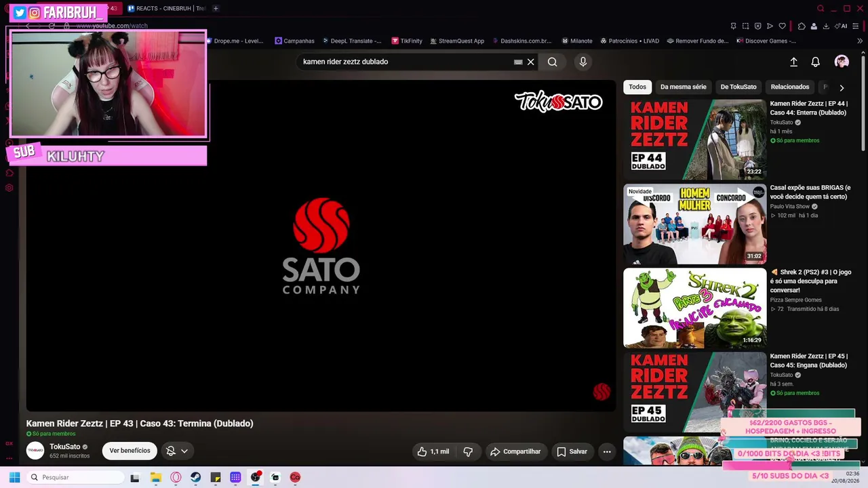The width and height of the screenshot is (868, 488).
Task: Open the Milanote bookmark
Action: tap(577, 41)
